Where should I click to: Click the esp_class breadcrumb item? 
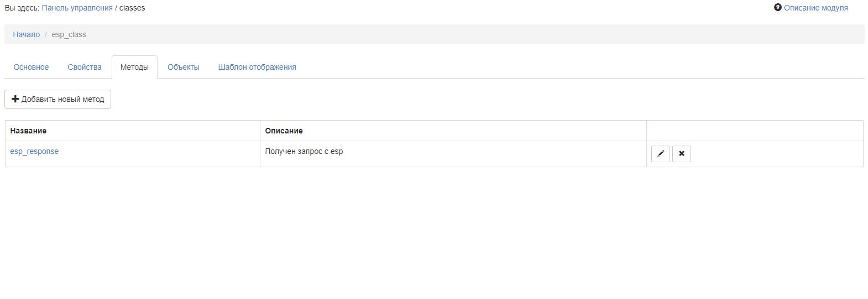(69, 34)
